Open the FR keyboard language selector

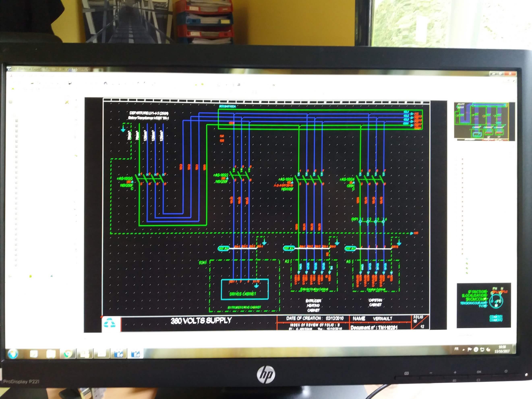457,349
